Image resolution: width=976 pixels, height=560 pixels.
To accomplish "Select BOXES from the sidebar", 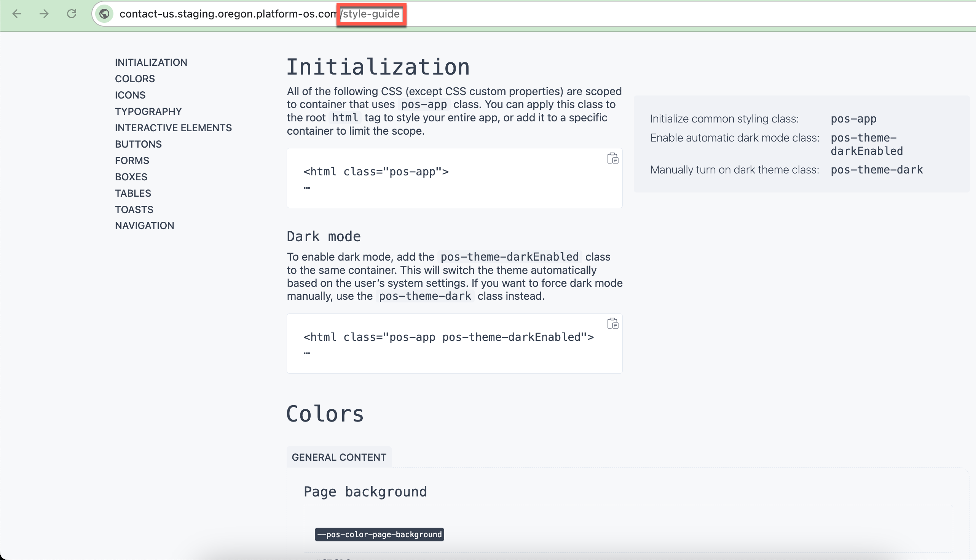I will click(131, 177).
